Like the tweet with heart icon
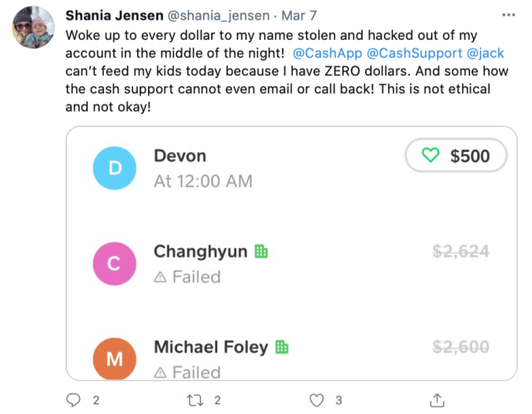Viewport: 532px width, 414px height. click(316, 400)
